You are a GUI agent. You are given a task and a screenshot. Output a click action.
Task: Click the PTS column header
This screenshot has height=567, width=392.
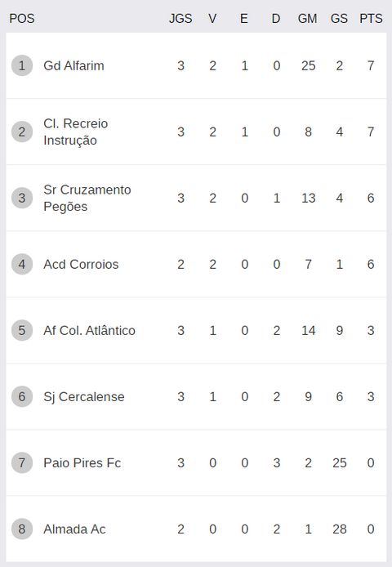(x=371, y=19)
